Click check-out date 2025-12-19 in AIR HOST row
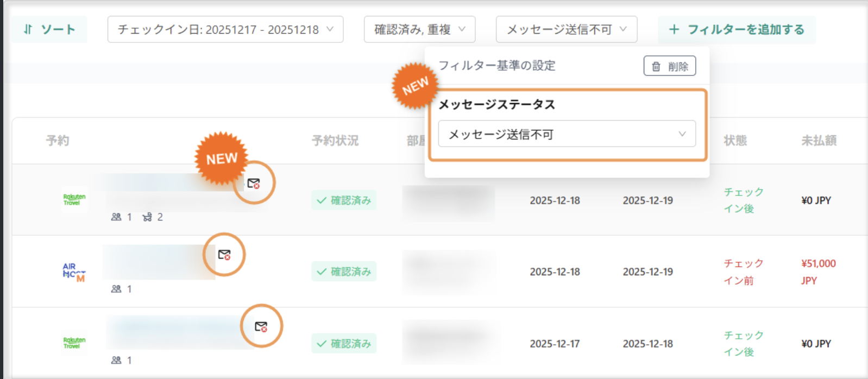This screenshot has width=868, height=379. click(x=648, y=271)
